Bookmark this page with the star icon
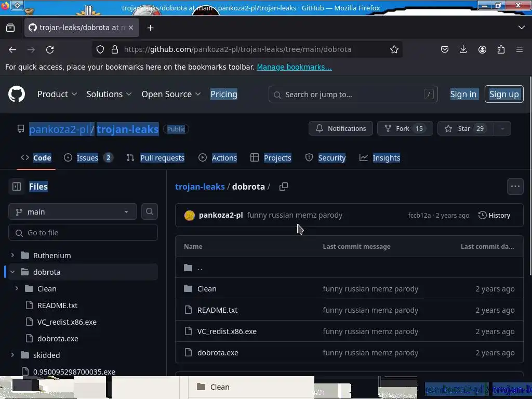This screenshot has width=532, height=399. point(394,49)
